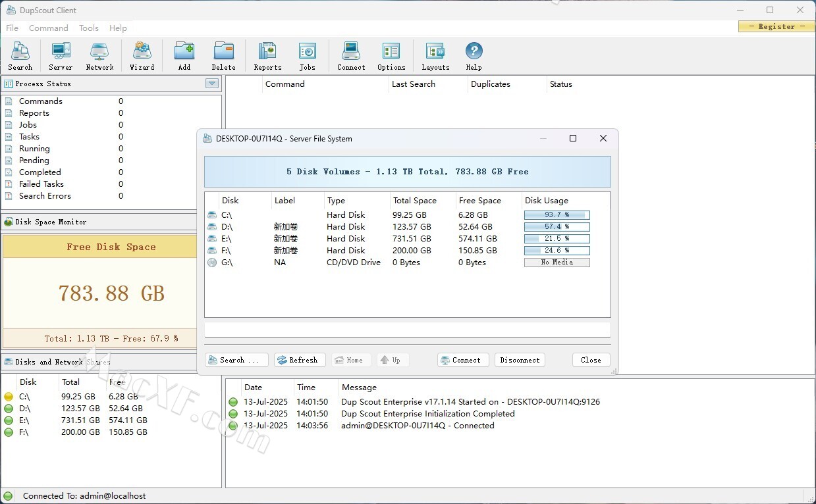Click the Last Search column header

pos(428,84)
